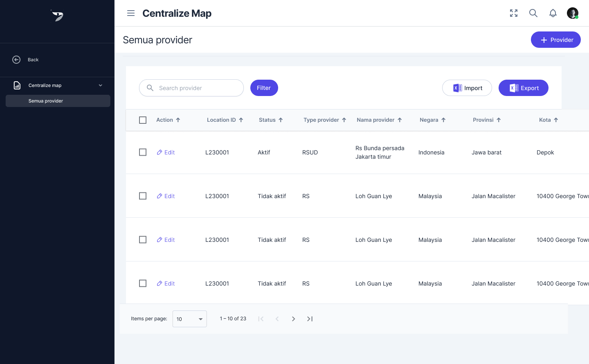This screenshot has width=589, height=364.
Task: Sort by the Nama provider column header
Action: (x=375, y=120)
